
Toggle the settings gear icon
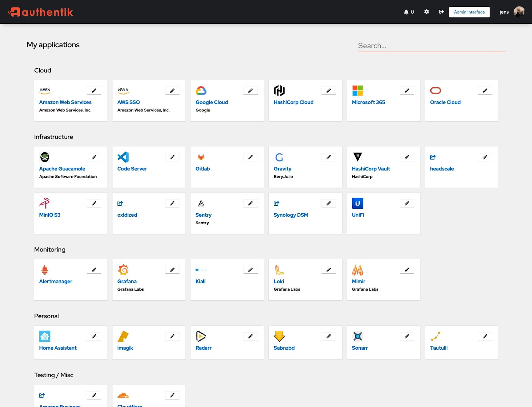tap(427, 11)
